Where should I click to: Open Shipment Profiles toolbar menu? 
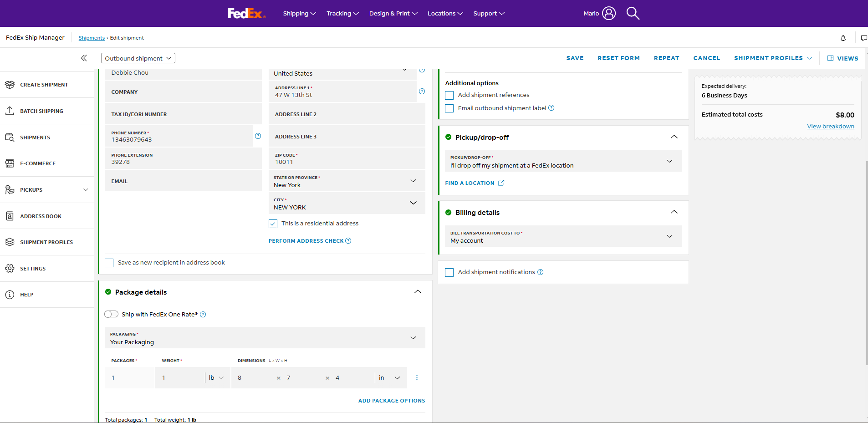[773, 58]
